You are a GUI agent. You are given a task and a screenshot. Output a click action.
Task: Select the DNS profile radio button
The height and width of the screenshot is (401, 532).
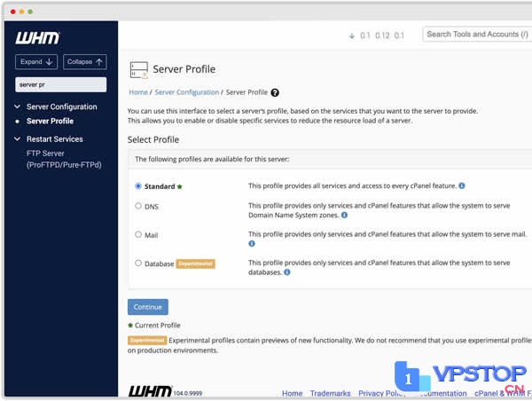[x=138, y=206]
